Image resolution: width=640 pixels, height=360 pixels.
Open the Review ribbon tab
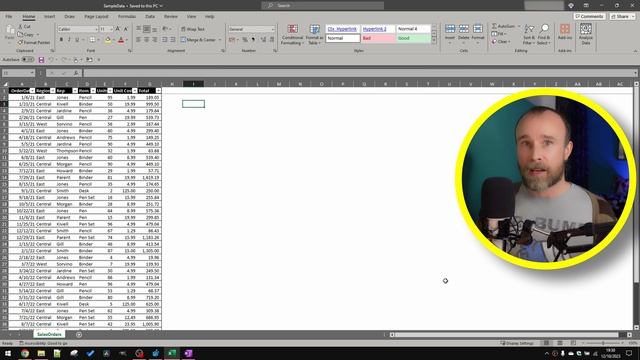171,17
